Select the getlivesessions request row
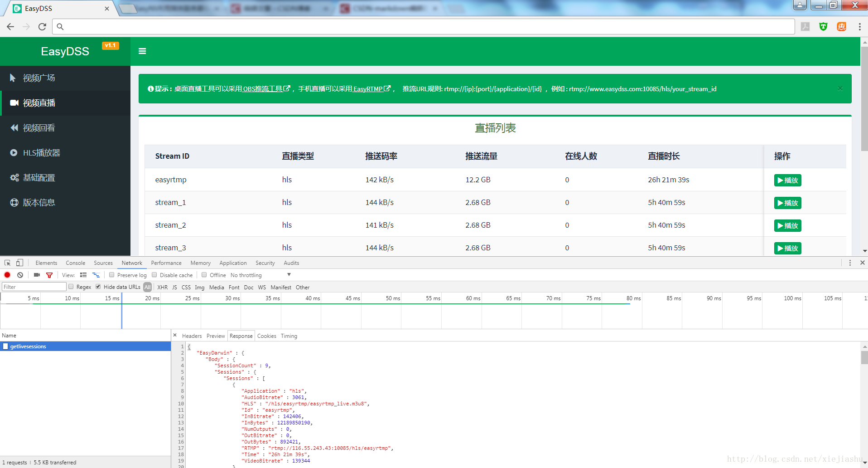 85,346
